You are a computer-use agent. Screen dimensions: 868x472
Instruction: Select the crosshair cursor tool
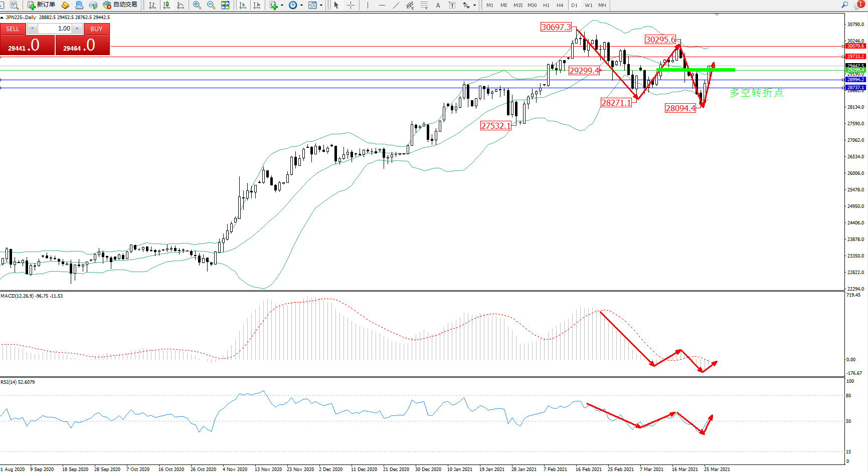pyautogui.click(x=351, y=5)
